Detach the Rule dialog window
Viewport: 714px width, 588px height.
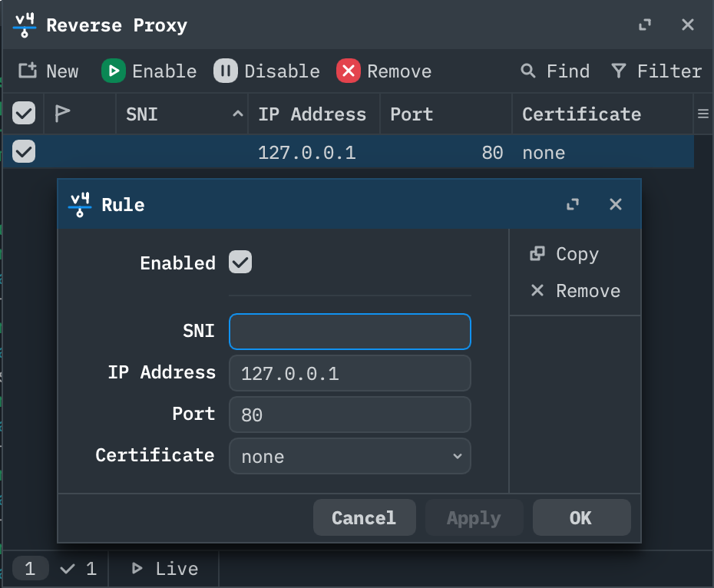573,204
